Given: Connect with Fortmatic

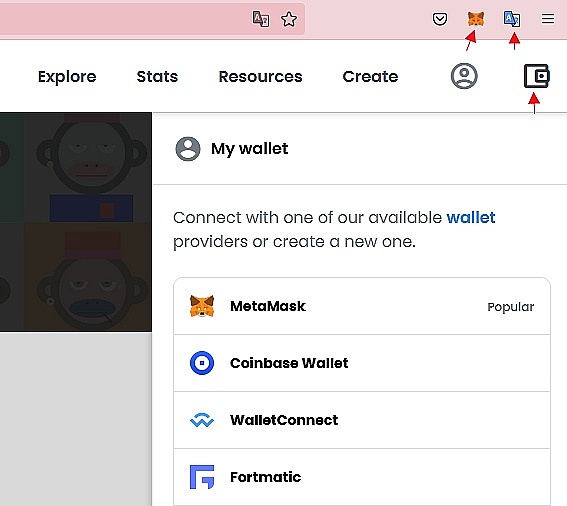Looking at the screenshot, I should pos(362,477).
